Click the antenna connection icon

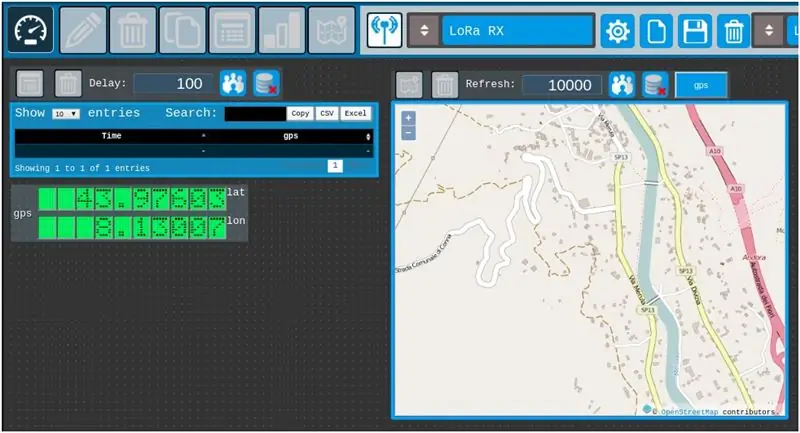coord(385,30)
